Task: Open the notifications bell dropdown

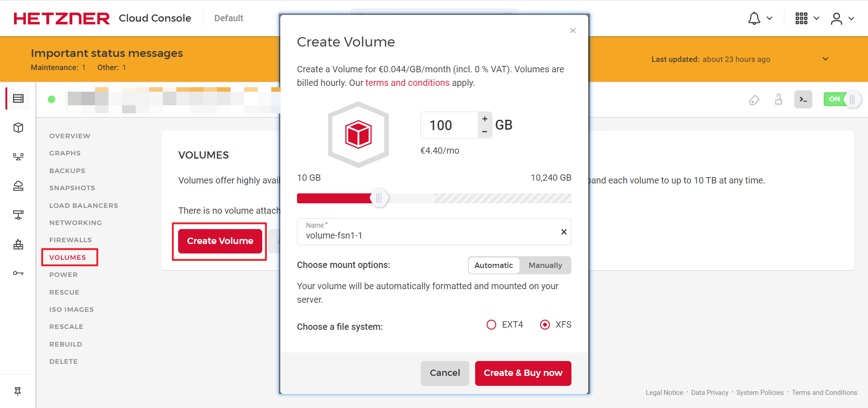Action: [x=759, y=19]
